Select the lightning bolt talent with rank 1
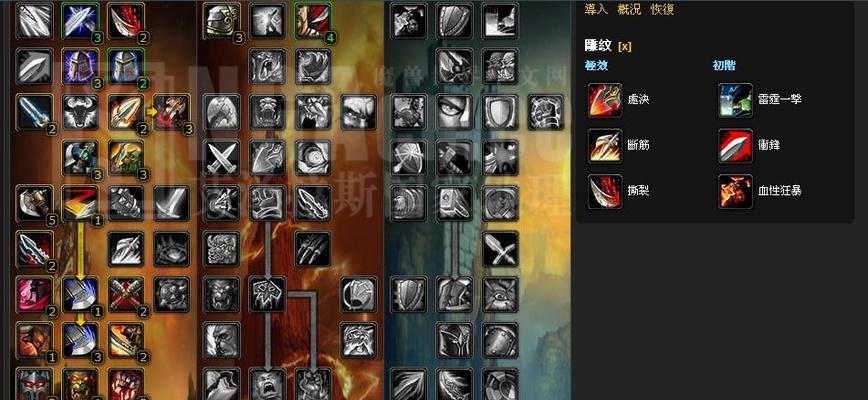868x400 pixels. pyautogui.click(x=81, y=203)
